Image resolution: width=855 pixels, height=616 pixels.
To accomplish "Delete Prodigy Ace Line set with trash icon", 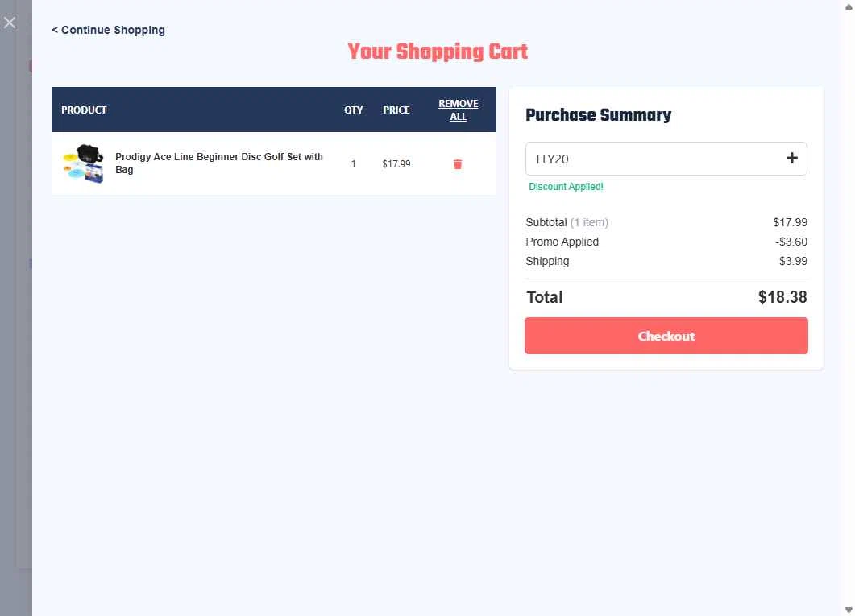I will pos(458,164).
